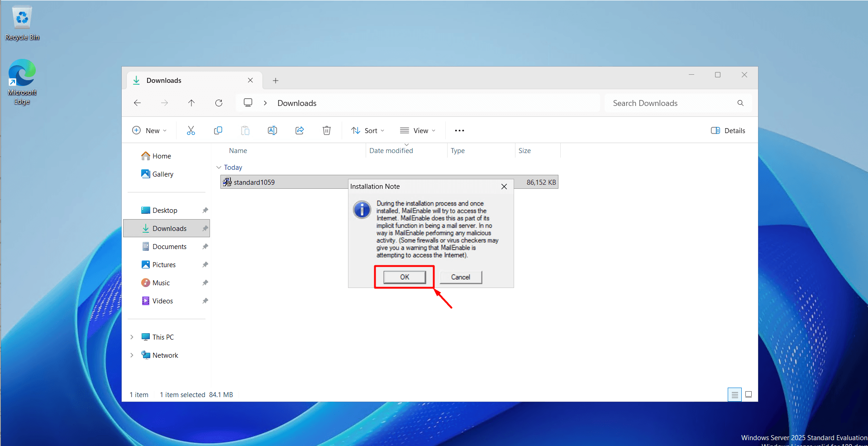Select Downloads in the navigation pane
This screenshot has width=868, height=446.
pos(167,228)
